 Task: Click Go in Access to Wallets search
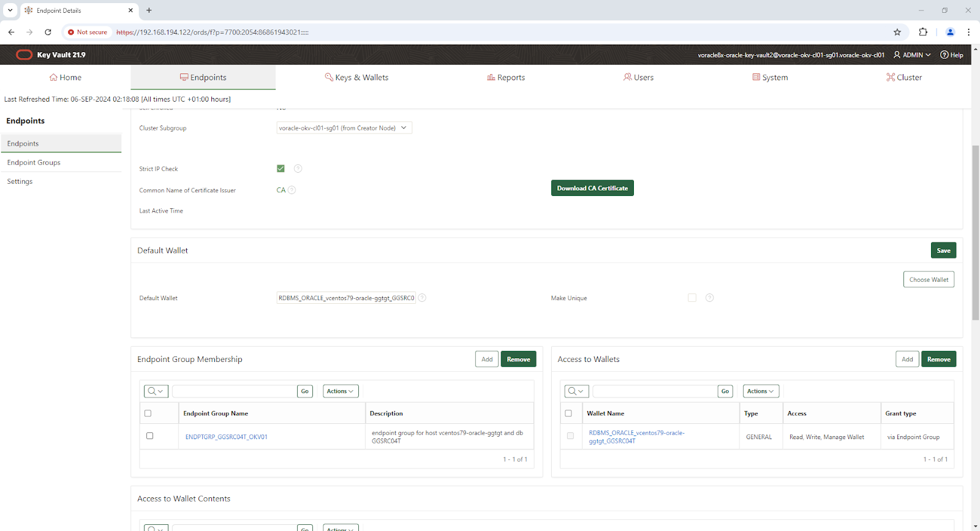(725, 391)
